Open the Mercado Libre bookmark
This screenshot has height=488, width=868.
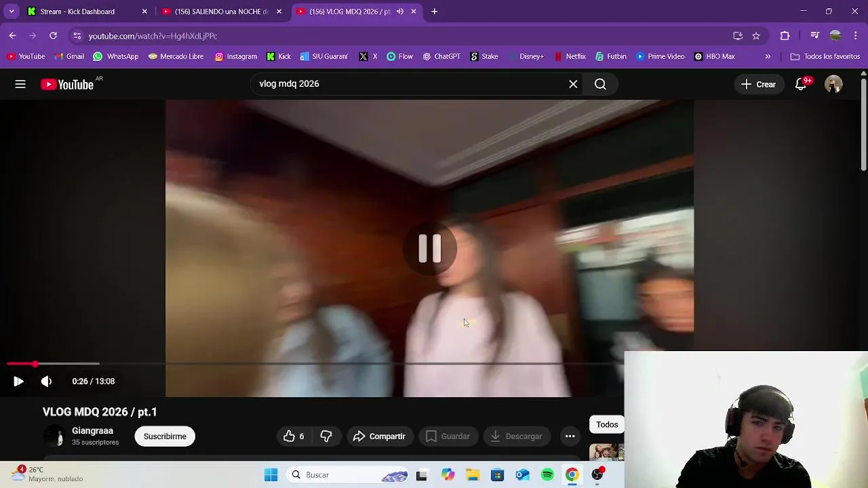[x=176, y=56]
